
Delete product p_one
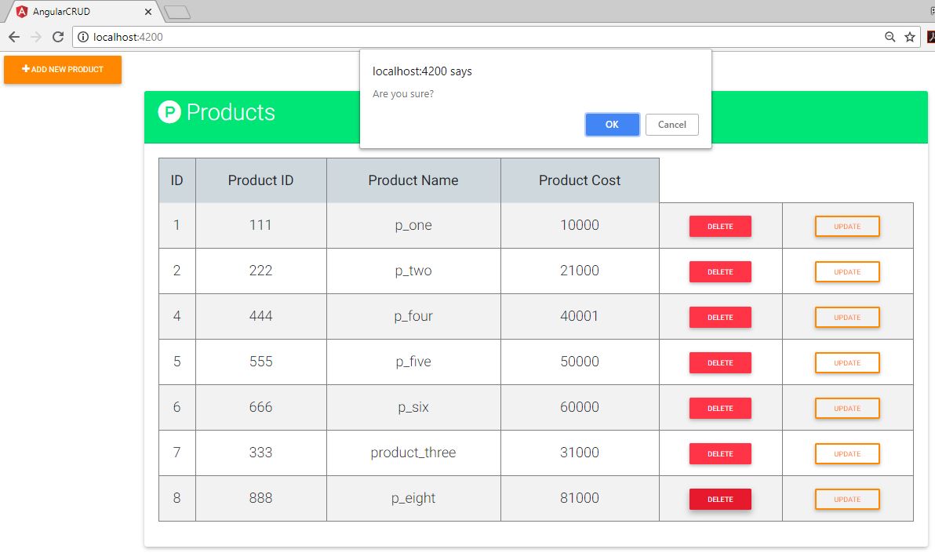(720, 226)
